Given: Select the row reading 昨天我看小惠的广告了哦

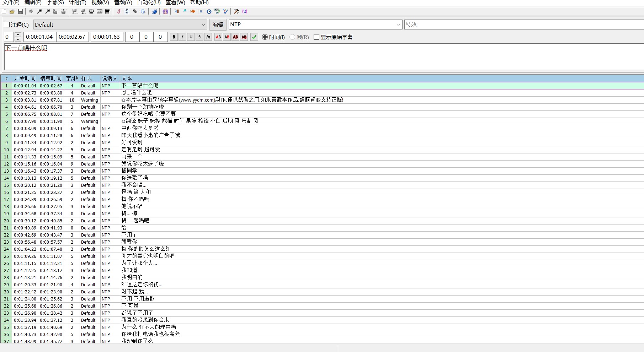Looking at the screenshot, I should [322, 135].
